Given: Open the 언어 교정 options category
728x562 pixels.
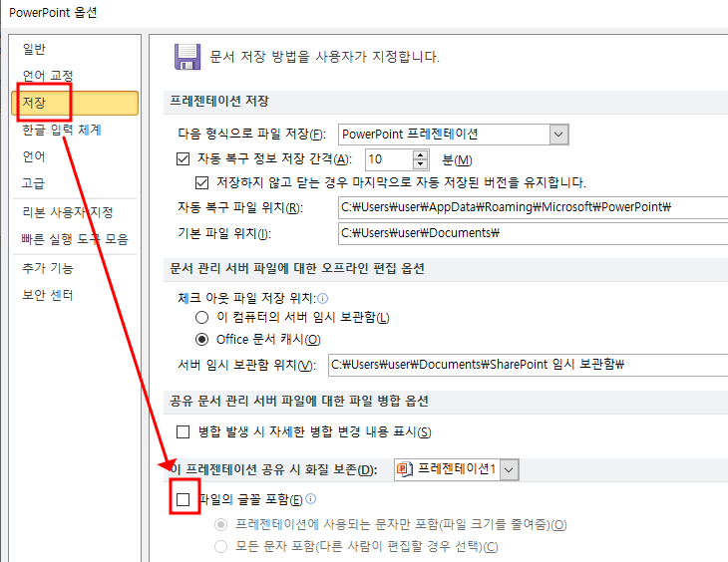Looking at the screenshot, I should [48, 76].
